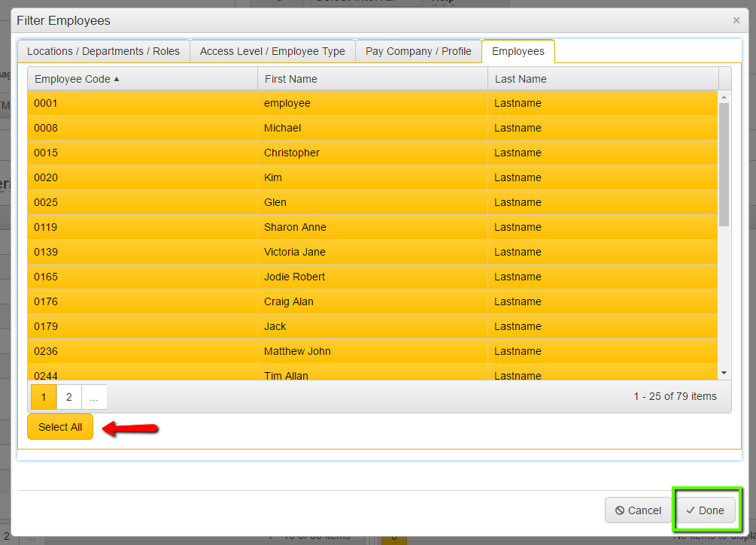Sort by First Name column header

(290, 79)
